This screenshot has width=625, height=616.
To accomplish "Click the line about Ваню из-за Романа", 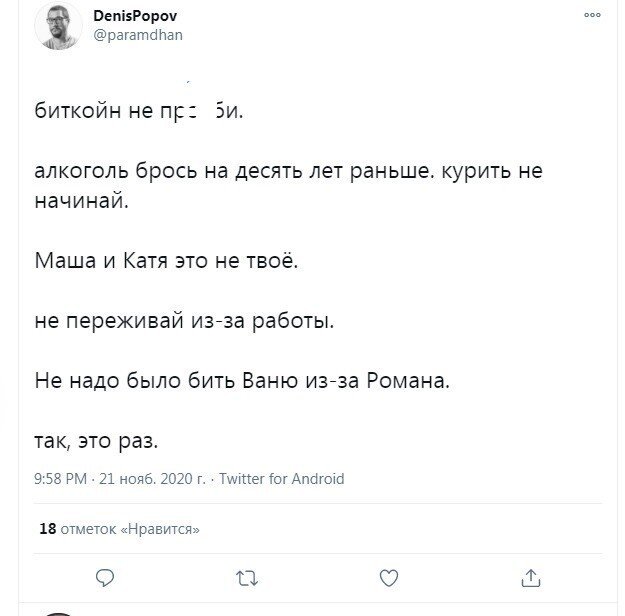I will 242,381.
